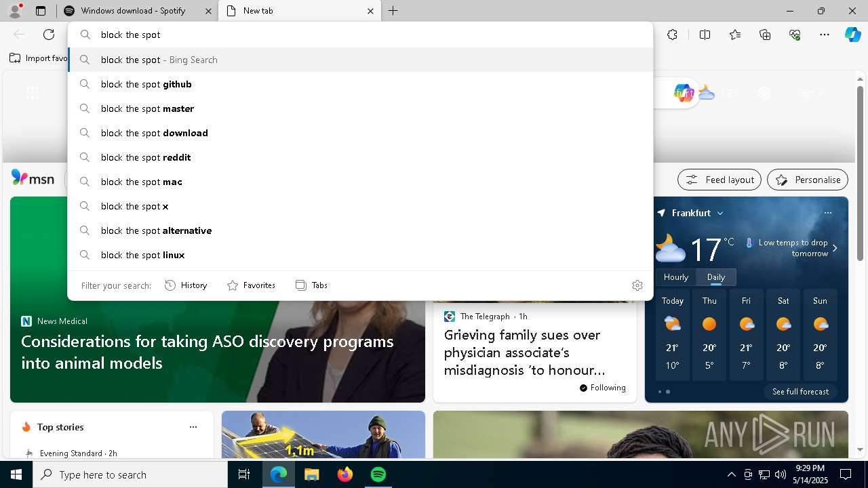The image size is (868, 488).
Task: Open the Edge browser taskbar icon
Action: pyautogui.click(x=278, y=474)
